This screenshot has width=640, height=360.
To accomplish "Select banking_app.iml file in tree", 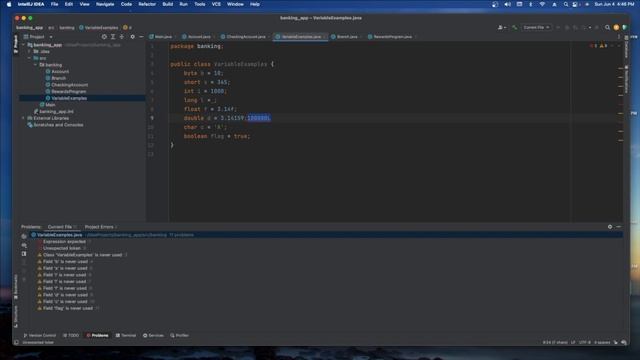I will (x=56, y=111).
